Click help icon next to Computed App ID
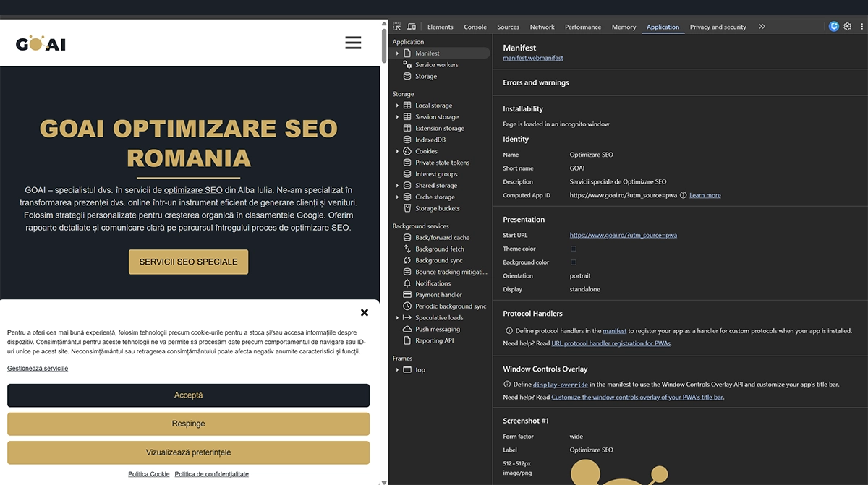Screen dimensions: 868x485 pos(684,195)
